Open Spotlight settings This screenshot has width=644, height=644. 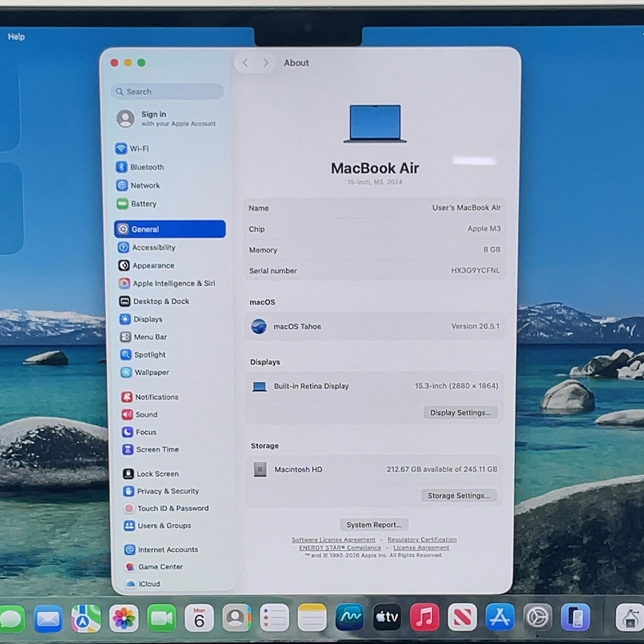click(x=143, y=355)
